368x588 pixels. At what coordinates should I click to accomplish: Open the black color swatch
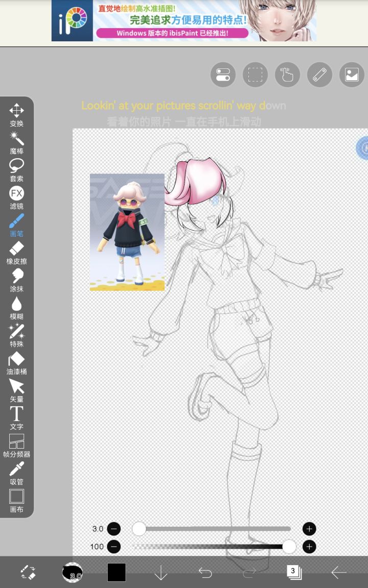pyautogui.click(x=117, y=572)
